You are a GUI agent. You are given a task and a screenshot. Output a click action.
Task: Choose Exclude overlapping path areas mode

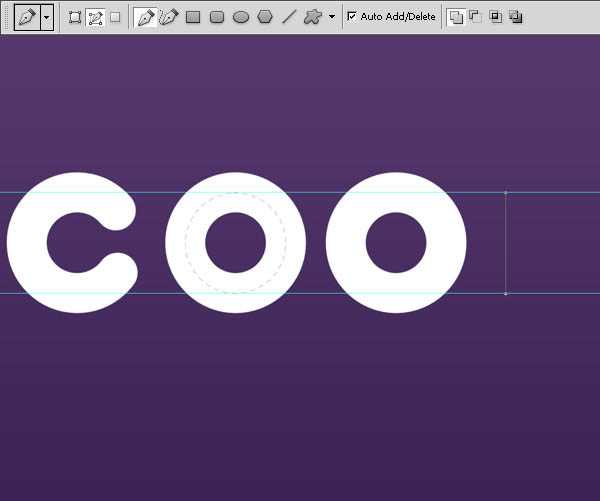pyautogui.click(x=515, y=17)
